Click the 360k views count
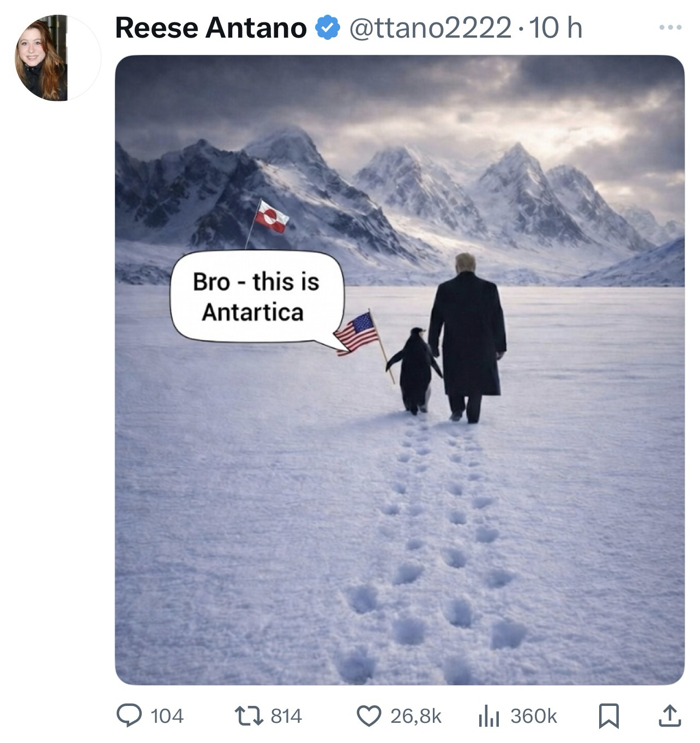The width and height of the screenshot is (700, 743). coord(534,716)
